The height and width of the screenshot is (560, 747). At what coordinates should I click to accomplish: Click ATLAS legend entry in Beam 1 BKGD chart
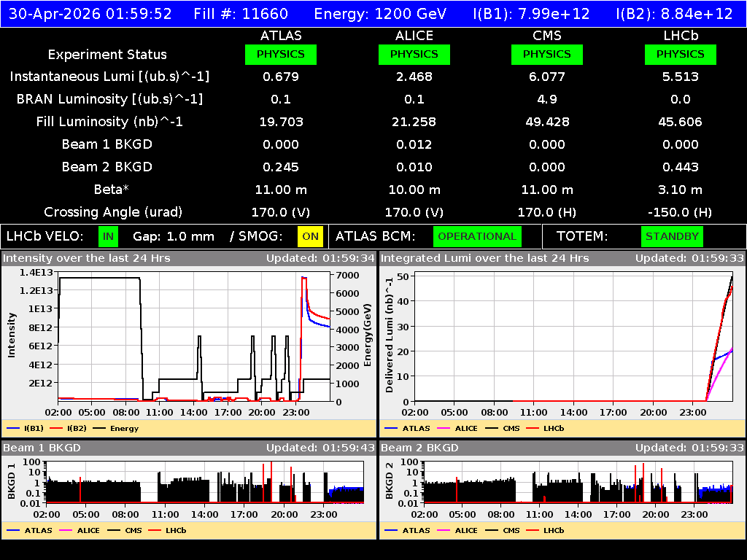[29, 530]
